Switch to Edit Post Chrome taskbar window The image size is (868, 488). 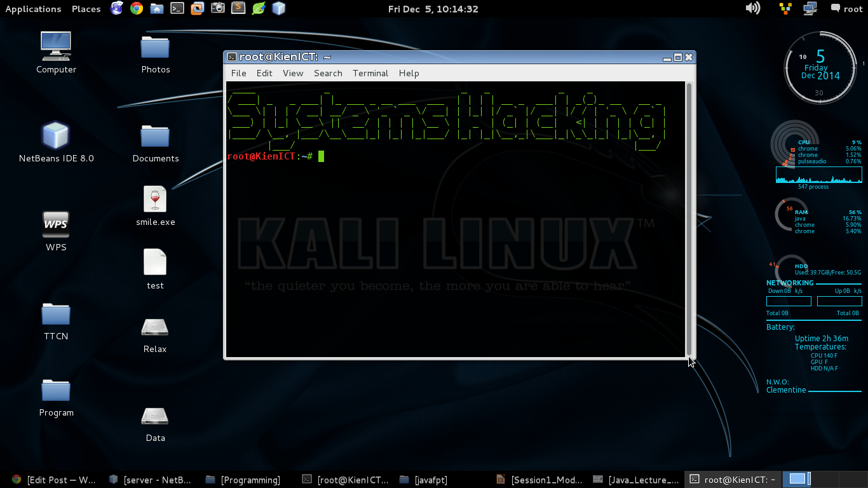pyautogui.click(x=54, y=480)
